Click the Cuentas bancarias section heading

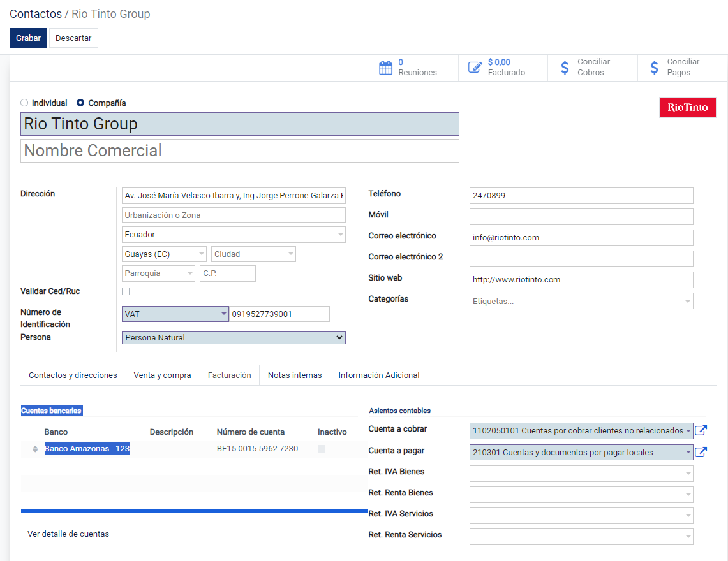(x=52, y=411)
